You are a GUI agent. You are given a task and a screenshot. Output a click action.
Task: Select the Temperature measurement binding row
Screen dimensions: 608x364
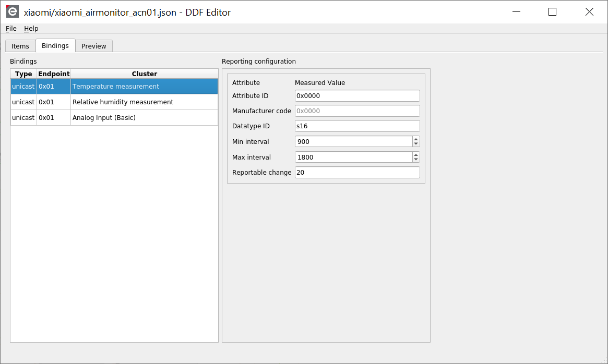click(116, 87)
